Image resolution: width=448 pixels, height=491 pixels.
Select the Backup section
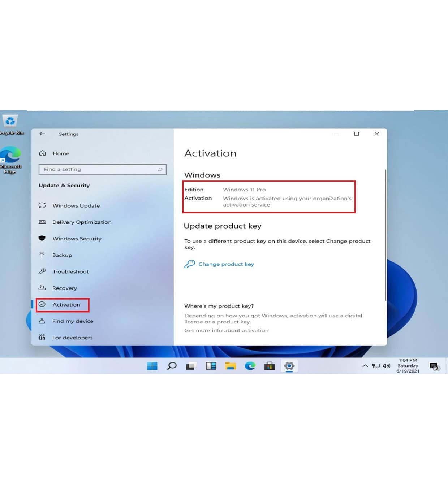62,255
